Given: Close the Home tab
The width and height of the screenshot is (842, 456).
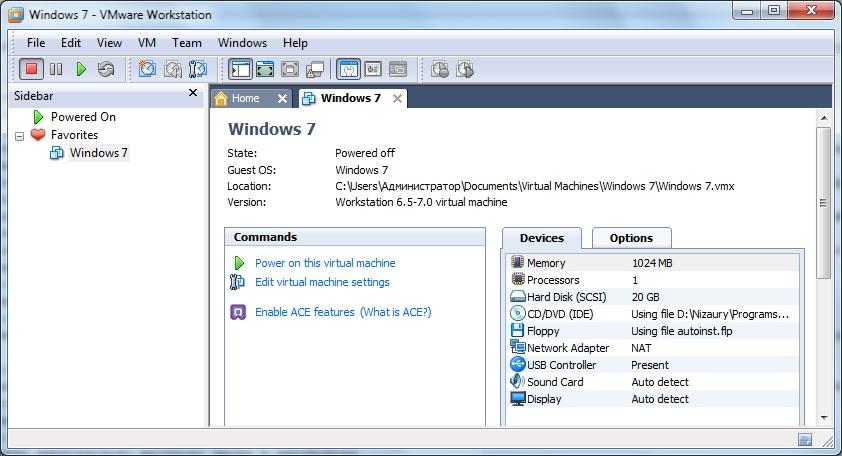Looking at the screenshot, I should (x=282, y=98).
